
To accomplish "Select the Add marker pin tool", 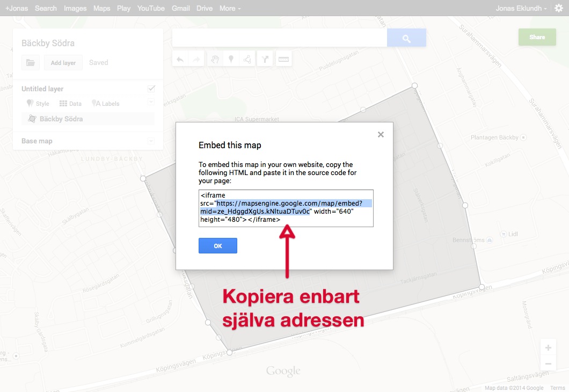I will 231,59.
